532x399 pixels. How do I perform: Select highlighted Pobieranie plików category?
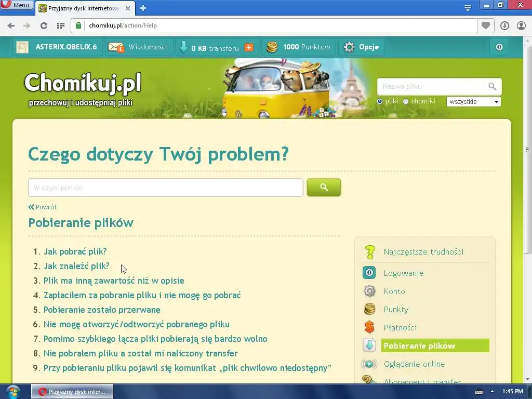click(435, 345)
